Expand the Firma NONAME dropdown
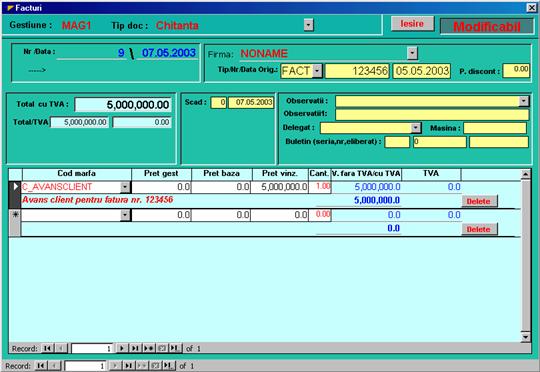Screen dimensions: 540x372 tap(412, 53)
